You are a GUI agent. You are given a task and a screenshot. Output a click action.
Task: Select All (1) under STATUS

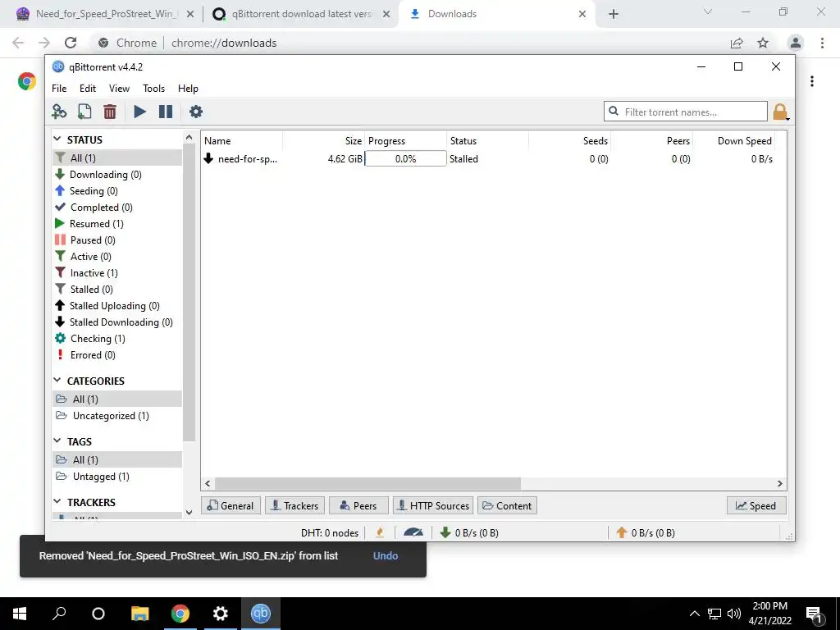pos(117,158)
